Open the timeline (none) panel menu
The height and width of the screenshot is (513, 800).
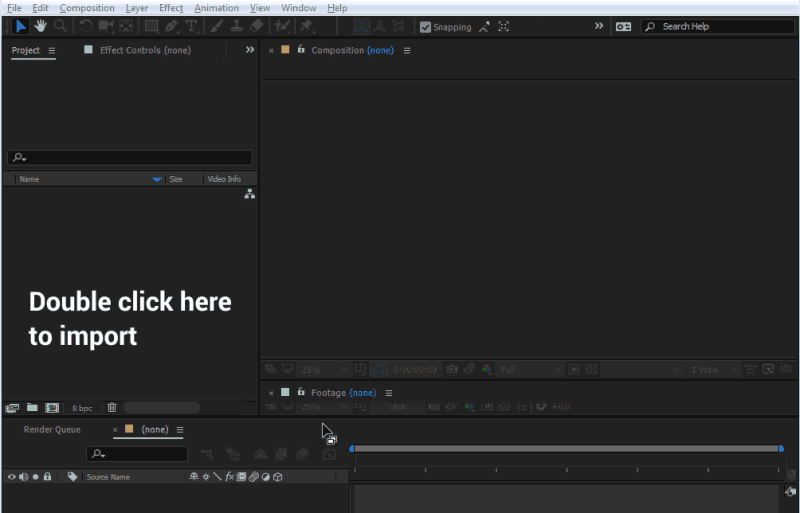(180, 430)
